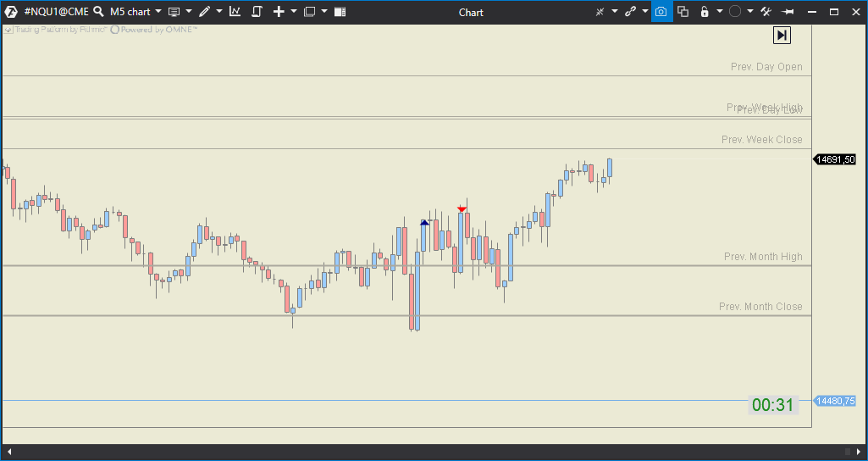Select the pencil drawing tool
The width and height of the screenshot is (868, 461).
pyautogui.click(x=205, y=12)
